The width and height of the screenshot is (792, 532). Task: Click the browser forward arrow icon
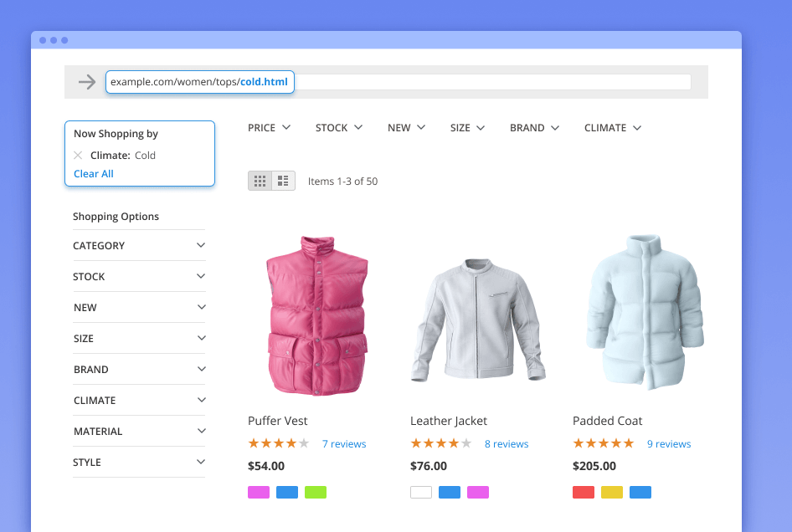[86, 82]
